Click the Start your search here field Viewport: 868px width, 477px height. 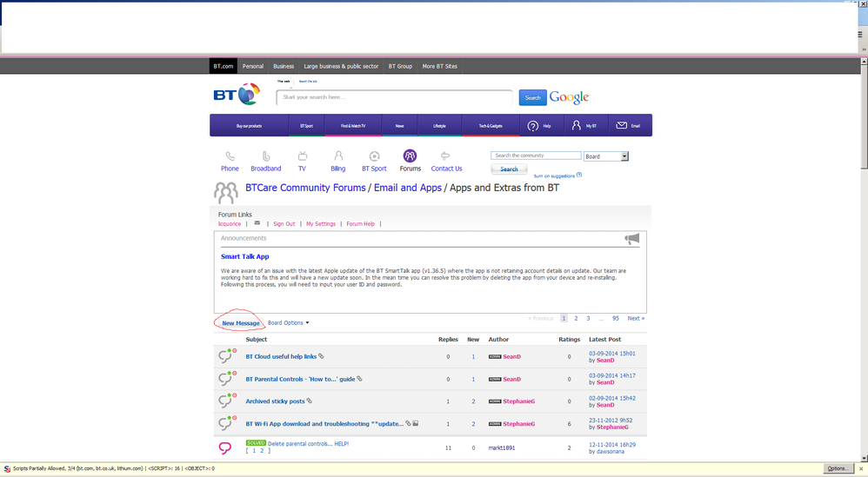click(x=394, y=97)
